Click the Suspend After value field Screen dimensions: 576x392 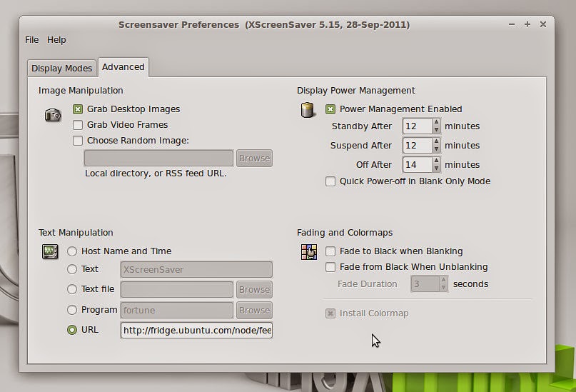coord(418,146)
